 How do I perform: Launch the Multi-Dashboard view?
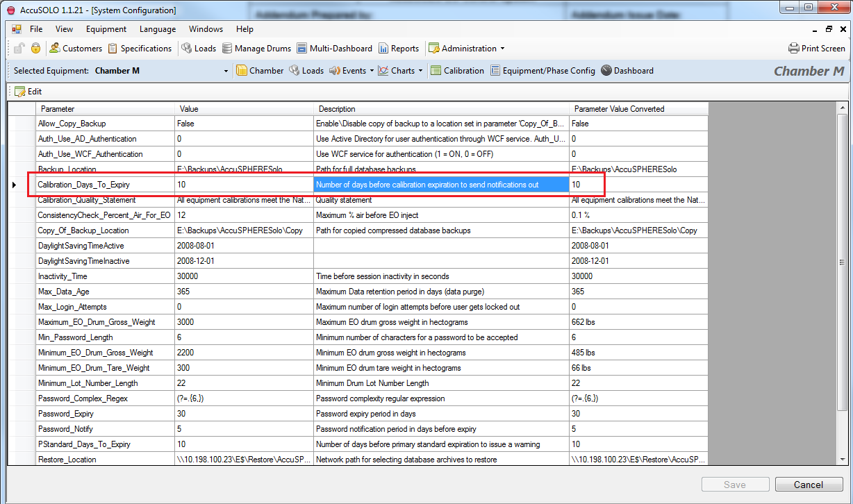pos(335,49)
